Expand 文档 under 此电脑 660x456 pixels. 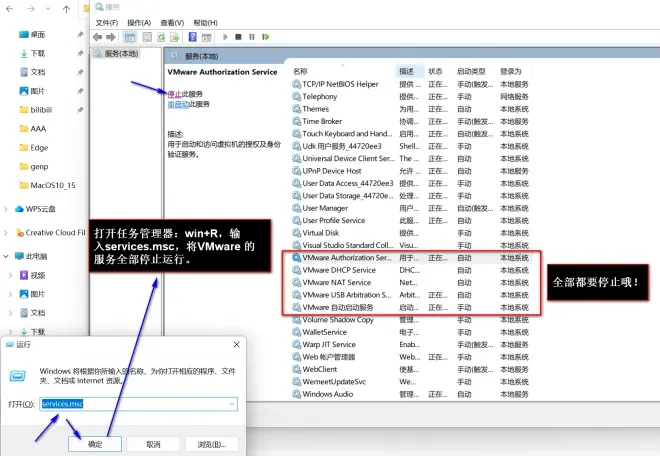(x=11, y=313)
